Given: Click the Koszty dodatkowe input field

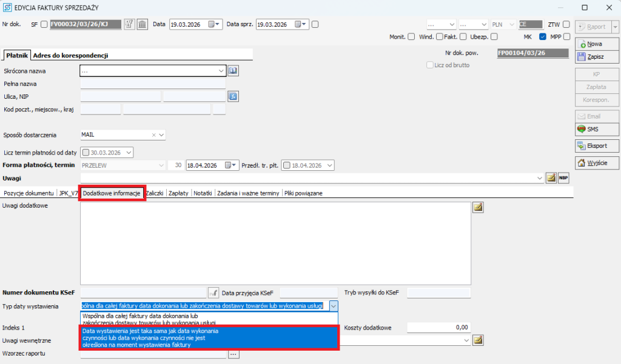Looking at the screenshot, I should click(x=438, y=328).
